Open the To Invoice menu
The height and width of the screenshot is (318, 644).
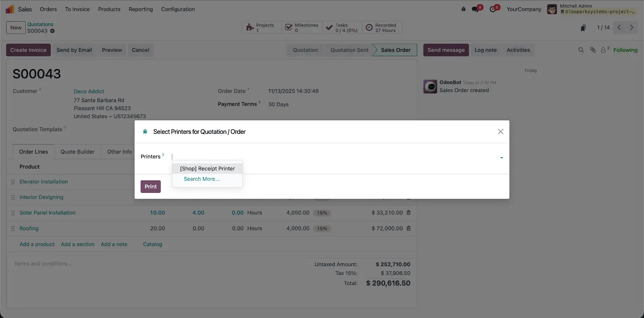tap(77, 9)
